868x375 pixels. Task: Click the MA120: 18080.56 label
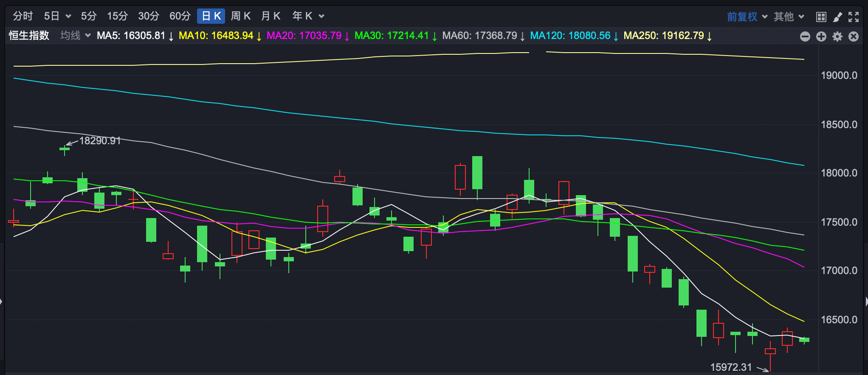pos(574,36)
